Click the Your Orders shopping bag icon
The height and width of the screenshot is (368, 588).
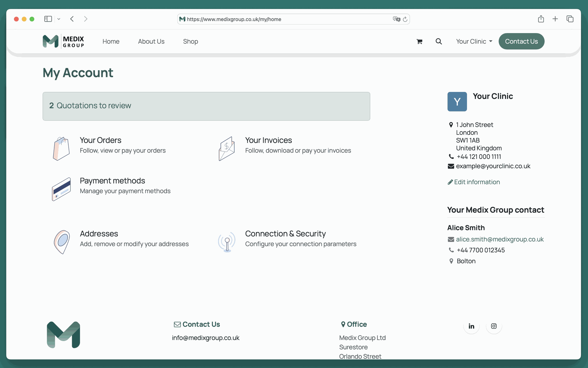61,149
